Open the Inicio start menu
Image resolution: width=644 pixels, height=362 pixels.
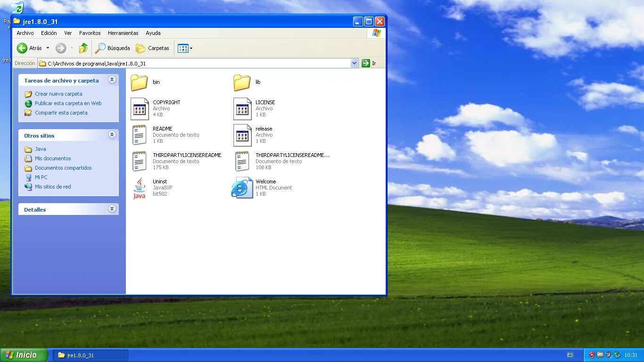[x=24, y=355]
